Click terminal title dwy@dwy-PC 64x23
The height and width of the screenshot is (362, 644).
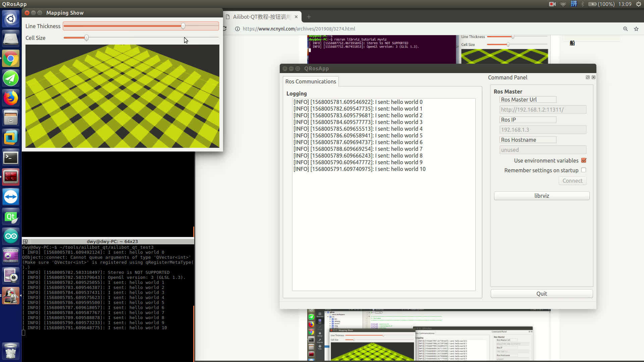[x=112, y=241]
